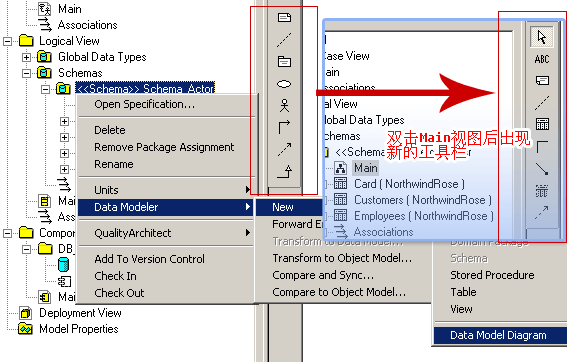The image size is (567, 362).
Task: Select the Note tool in use case toolbar
Action: (284, 17)
